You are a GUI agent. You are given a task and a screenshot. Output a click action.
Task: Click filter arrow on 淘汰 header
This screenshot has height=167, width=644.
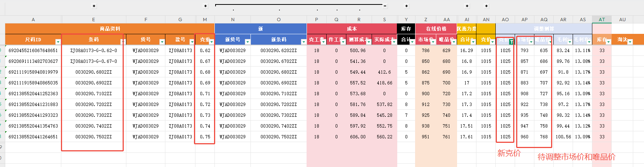point(630,42)
